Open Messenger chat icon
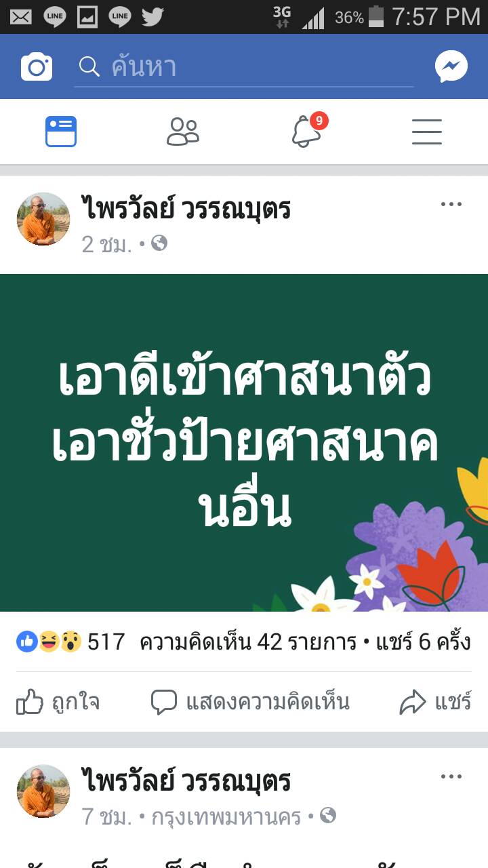The height and width of the screenshot is (868, 488). [451, 66]
